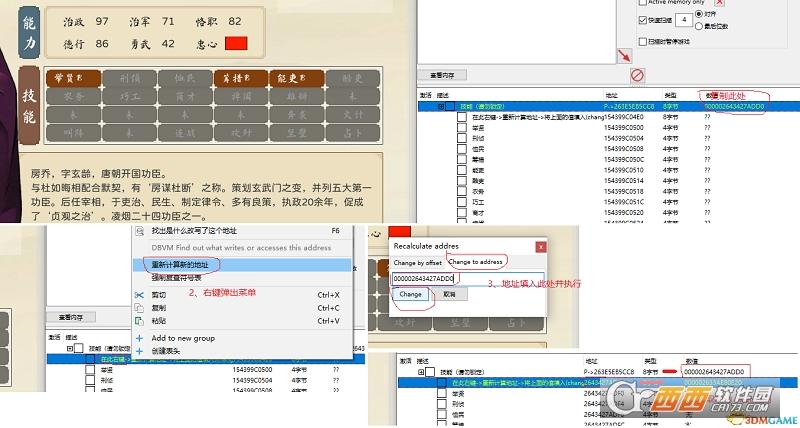Click 查看内存 button below empty results list
Viewport: 800px width, 428px height.
coord(442,75)
